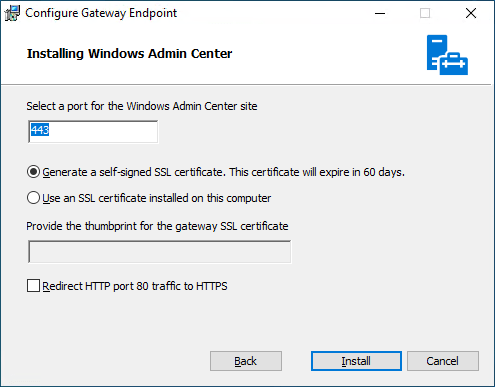The image size is (495, 387).
Task: Click the greyed-out maximize button
Action: [425, 13]
